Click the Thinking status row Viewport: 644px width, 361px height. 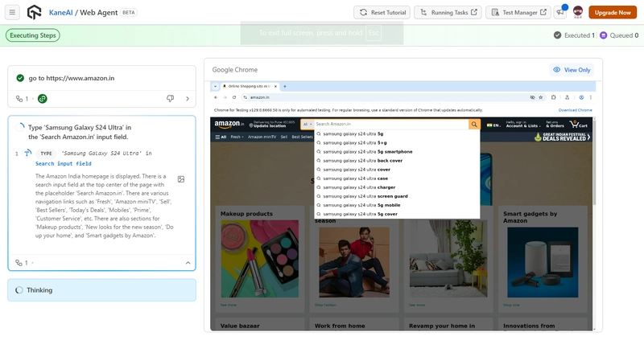click(101, 290)
